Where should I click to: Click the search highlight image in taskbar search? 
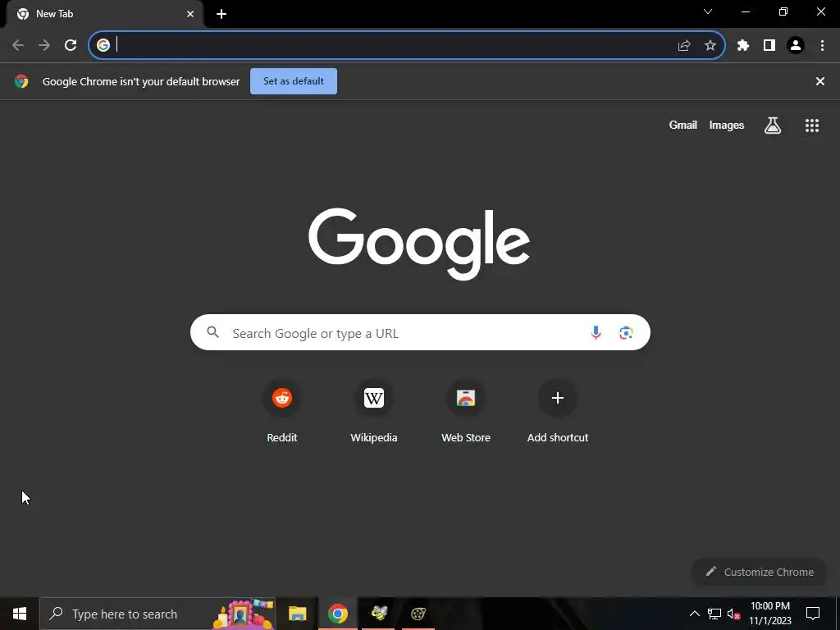(x=244, y=614)
